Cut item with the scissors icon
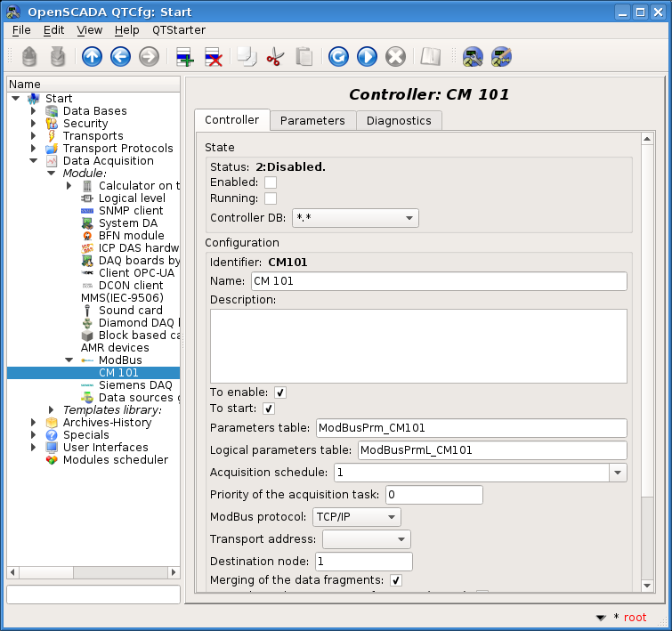This screenshot has height=631, width=672. (x=275, y=57)
